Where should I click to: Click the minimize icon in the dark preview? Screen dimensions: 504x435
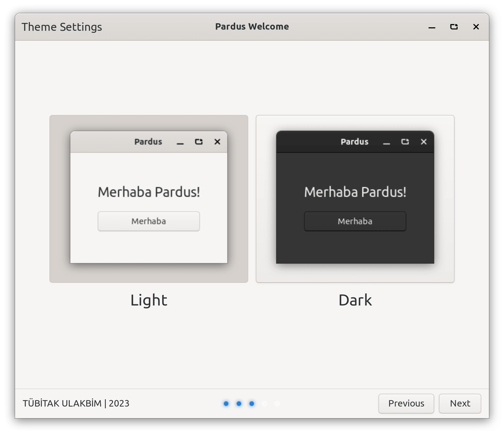pos(386,143)
